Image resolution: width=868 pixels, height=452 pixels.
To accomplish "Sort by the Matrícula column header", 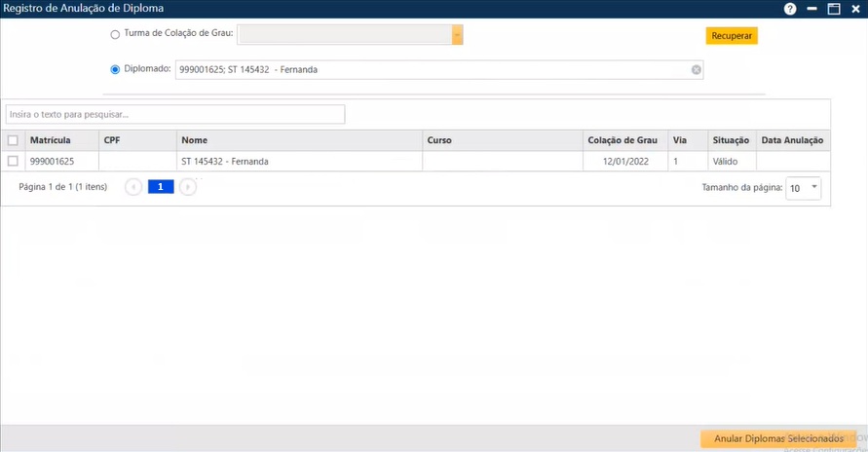I will 51,140.
